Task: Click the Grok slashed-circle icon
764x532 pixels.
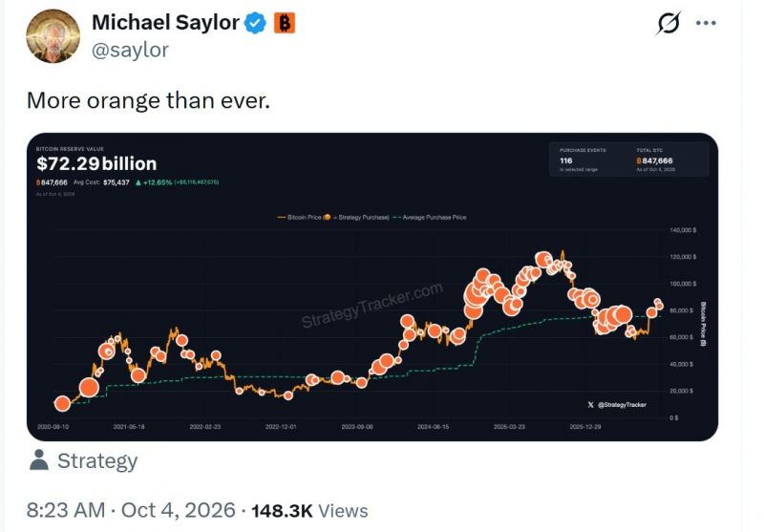Action: click(668, 23)
